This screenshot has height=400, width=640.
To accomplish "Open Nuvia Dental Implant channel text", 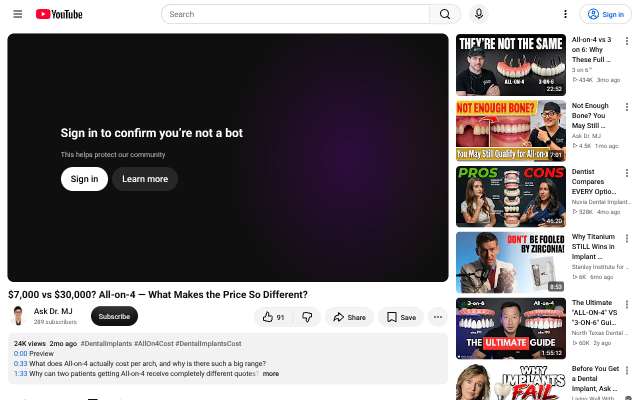I will point(601,202).
